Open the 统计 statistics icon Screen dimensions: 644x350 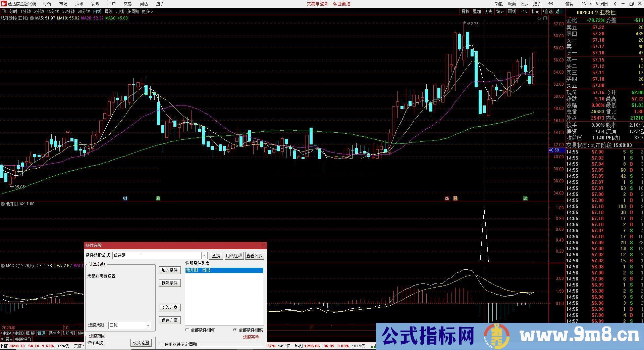(500, 11)
